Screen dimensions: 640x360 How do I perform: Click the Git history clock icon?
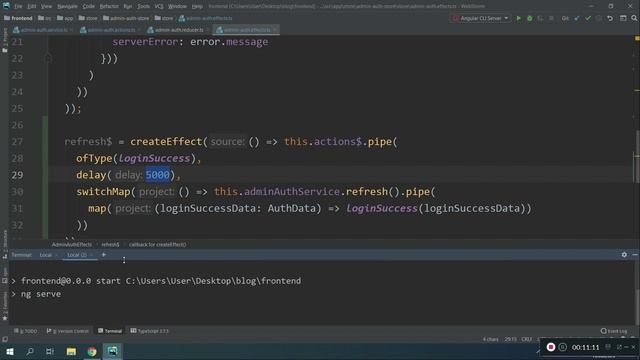599,18
